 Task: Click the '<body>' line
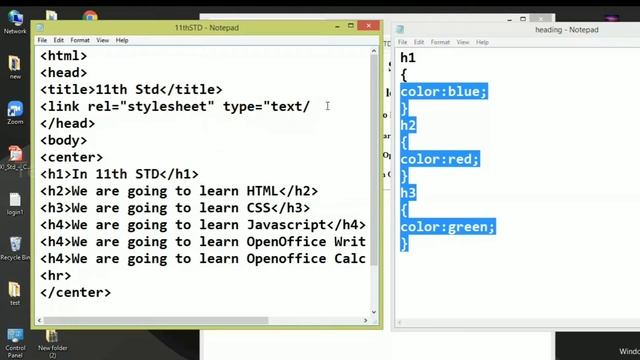click(x=64, y=140)
